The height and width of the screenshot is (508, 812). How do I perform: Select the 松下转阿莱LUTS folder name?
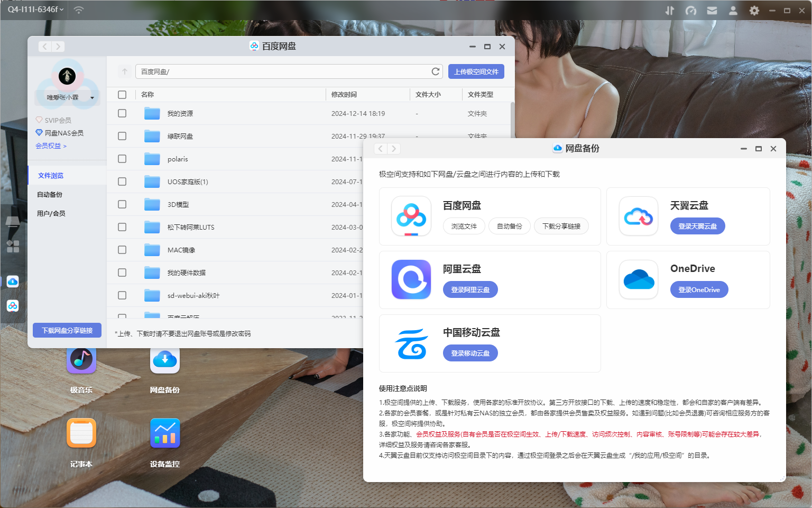click(x=191, y=227)
